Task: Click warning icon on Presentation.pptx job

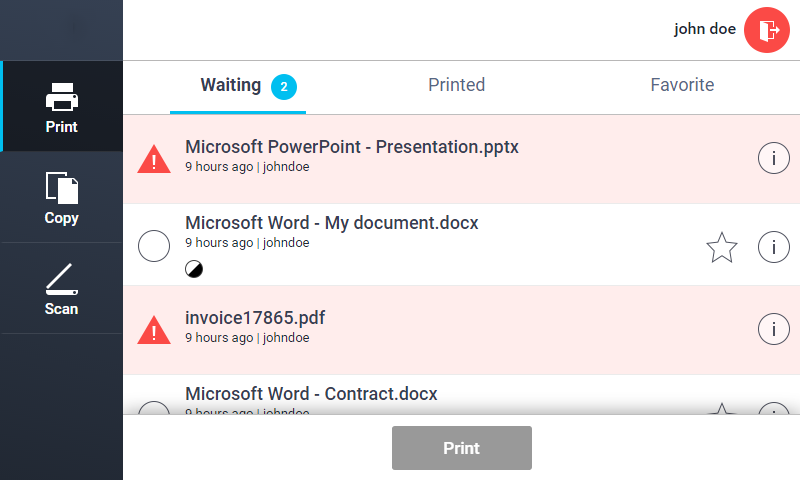Action: point(153,158)
